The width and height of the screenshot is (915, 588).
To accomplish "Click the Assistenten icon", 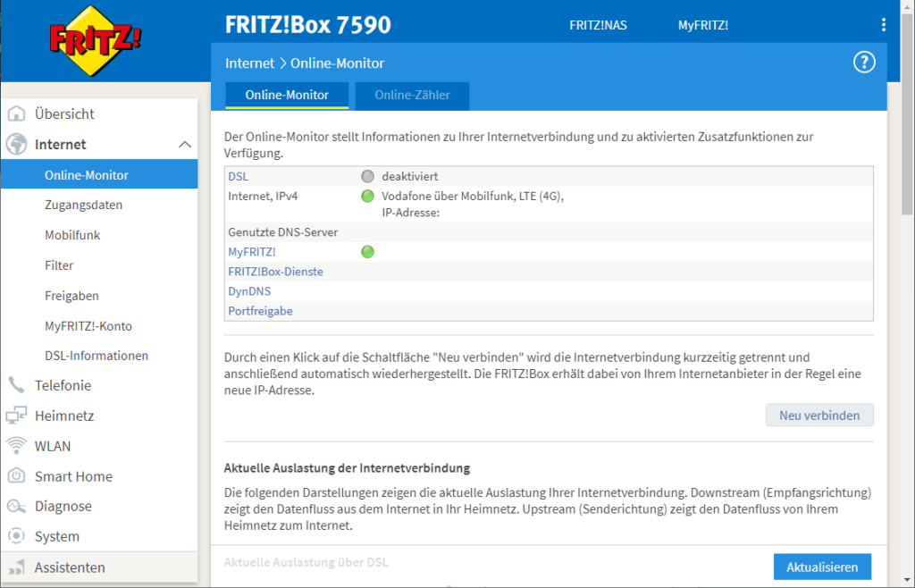I will [16, 567].
